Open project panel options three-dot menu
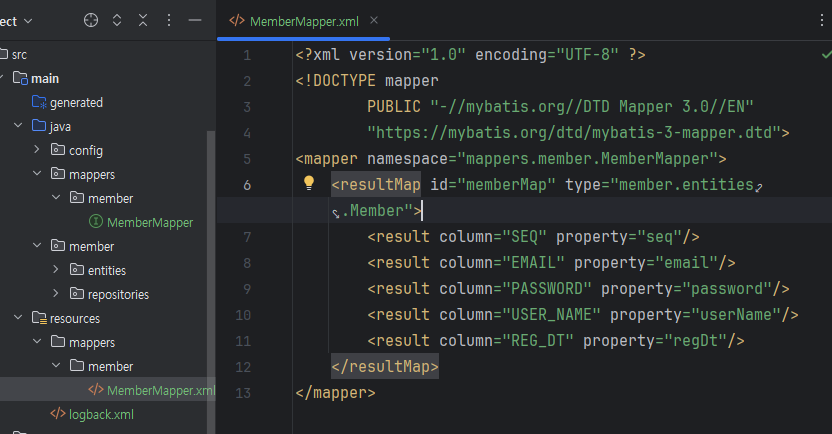The image size is (832, 434). coord(169,21)
